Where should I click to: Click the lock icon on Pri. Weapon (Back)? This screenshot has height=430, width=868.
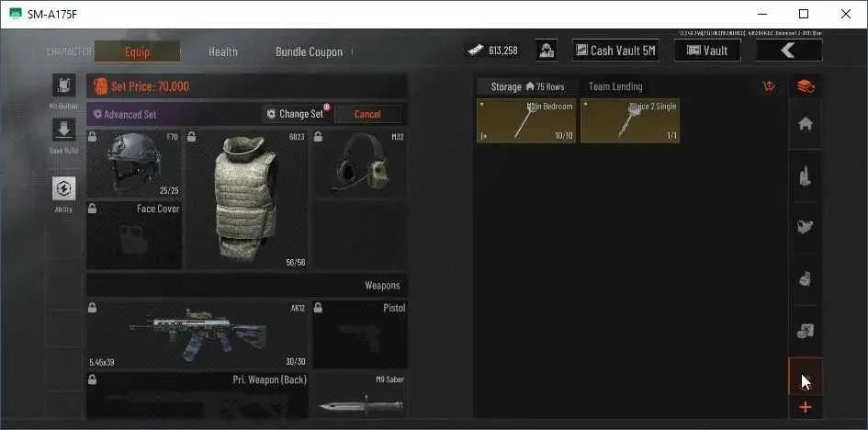(93, 379)
